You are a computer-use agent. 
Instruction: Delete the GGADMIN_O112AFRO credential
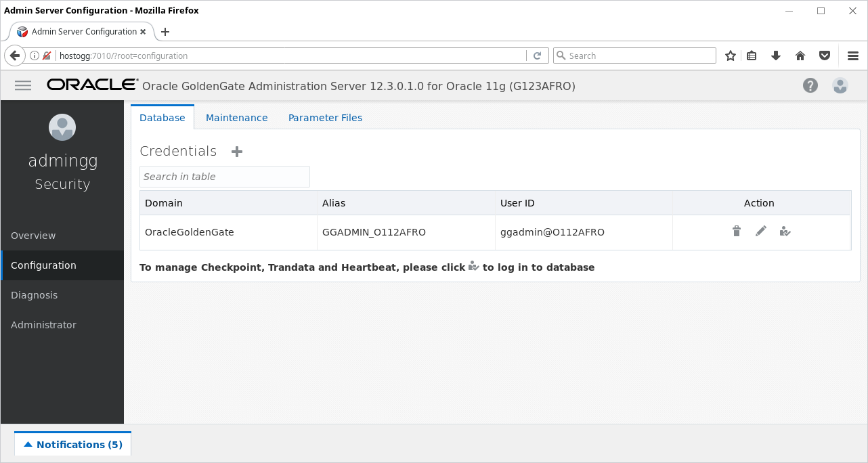[737, 231]
